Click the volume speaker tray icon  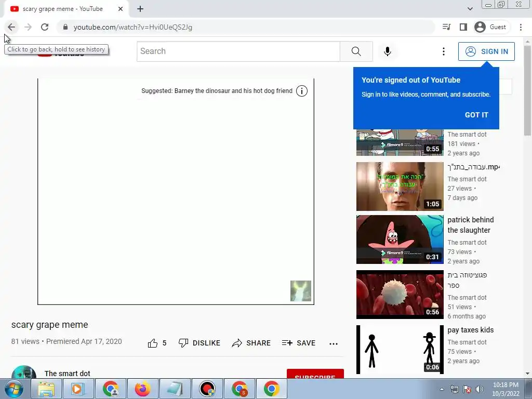point(480,389)
